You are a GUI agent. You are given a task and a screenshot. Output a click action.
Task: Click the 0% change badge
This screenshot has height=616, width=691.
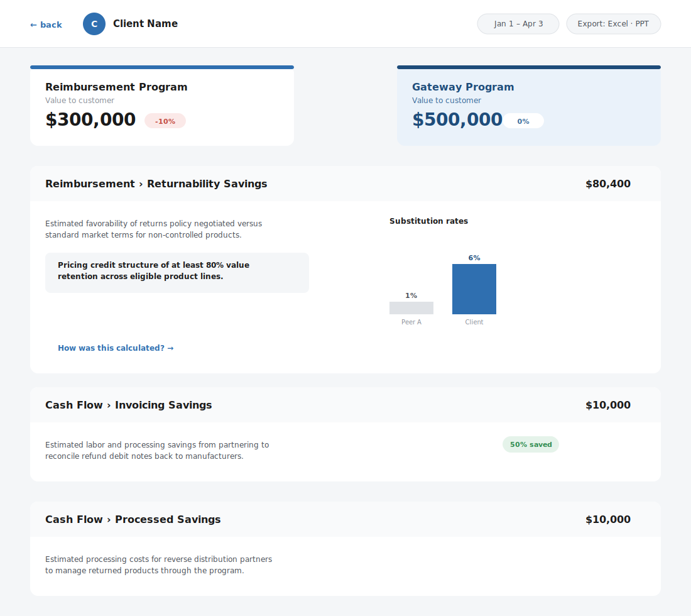[x=523, y=121]
